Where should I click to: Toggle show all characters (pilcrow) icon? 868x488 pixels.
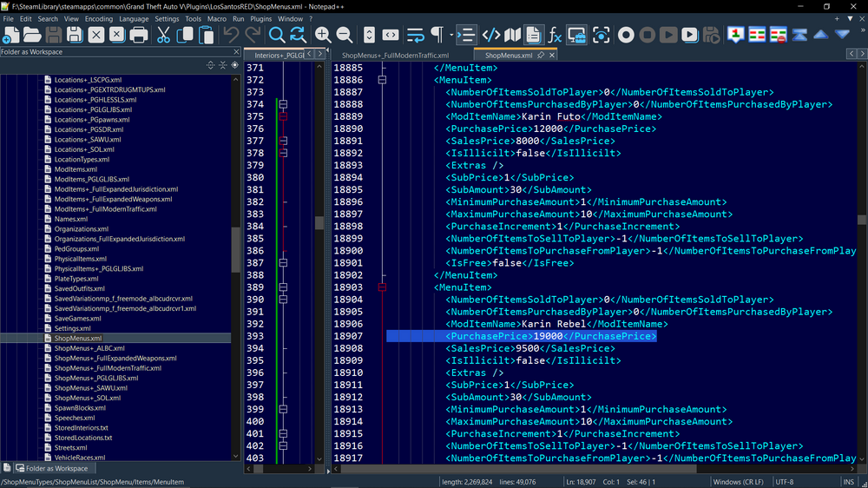pyautogui.click(x=437, y=36)
